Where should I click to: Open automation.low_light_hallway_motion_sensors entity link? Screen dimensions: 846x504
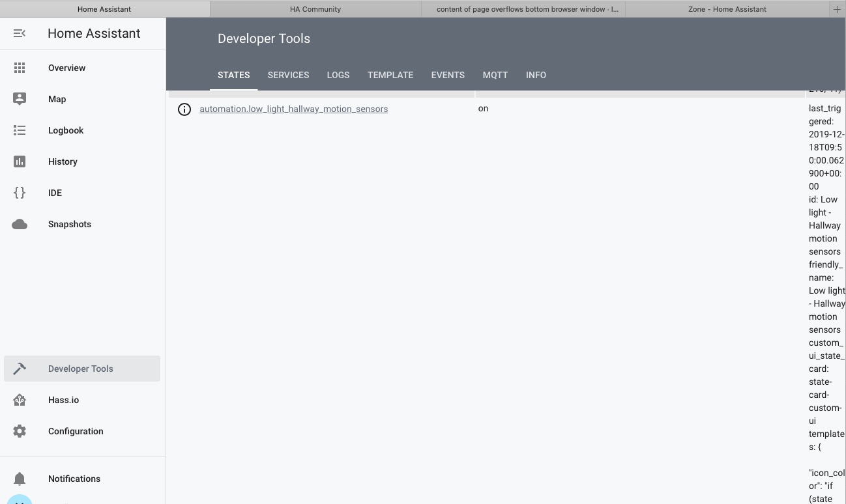tap(293, 109)
